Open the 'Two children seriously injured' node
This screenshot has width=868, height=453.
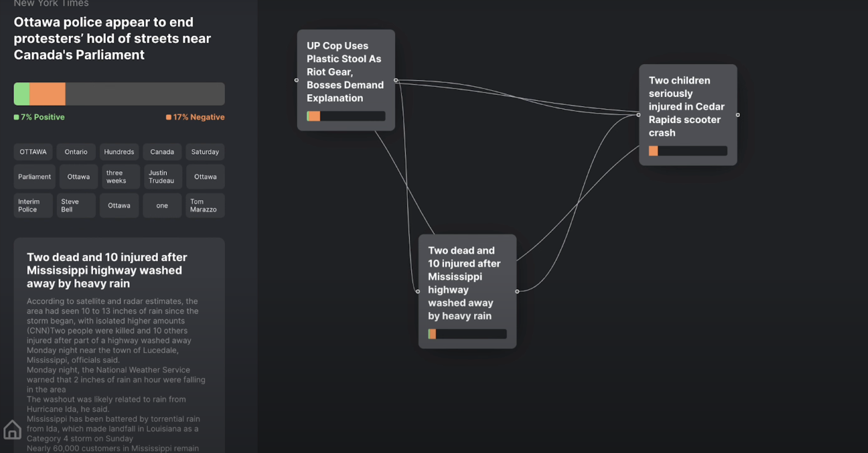(688, 115)
